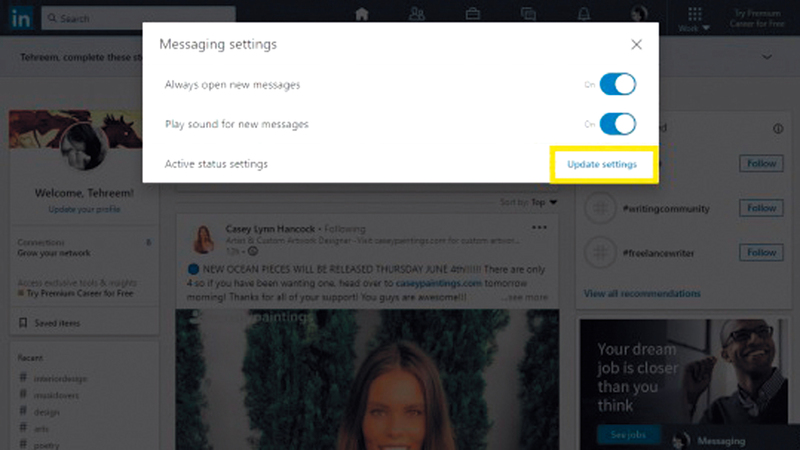Go to the Home feed icon
800x450 pixels.
tap(362, 14)
